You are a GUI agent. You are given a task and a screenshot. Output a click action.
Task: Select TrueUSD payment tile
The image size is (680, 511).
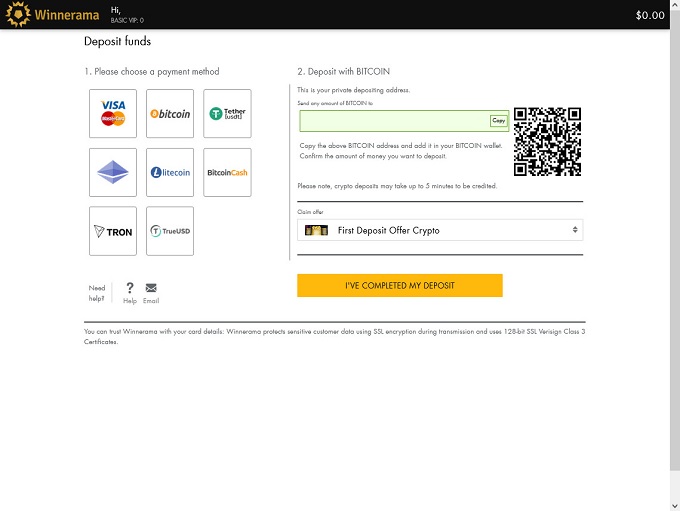(170, 231)
